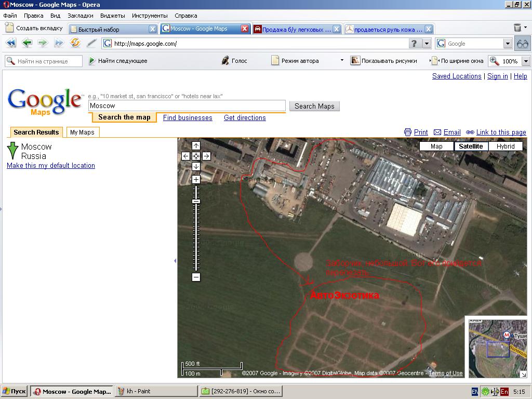Go forward with the green forward arrow
This screenshot has height=399, width=532.
43,43
